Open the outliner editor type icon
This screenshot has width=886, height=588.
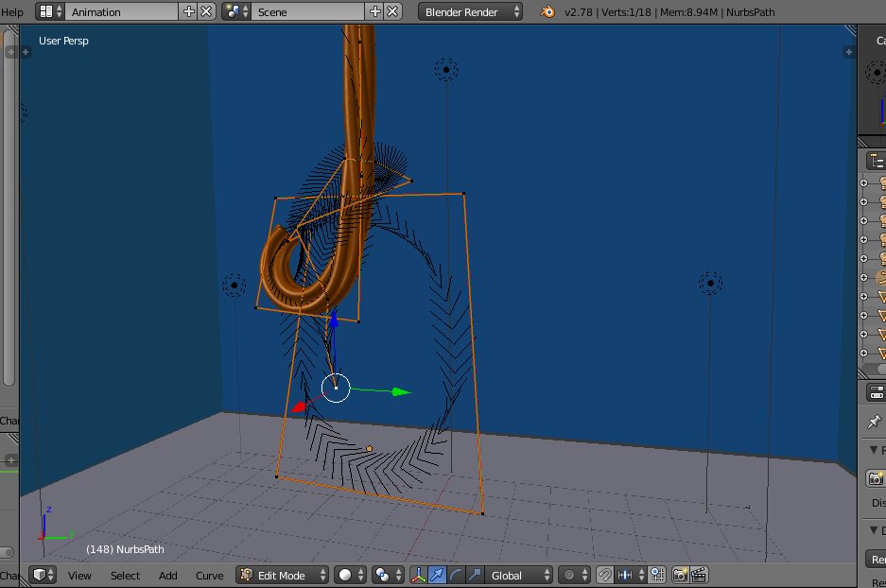point(877,161)
